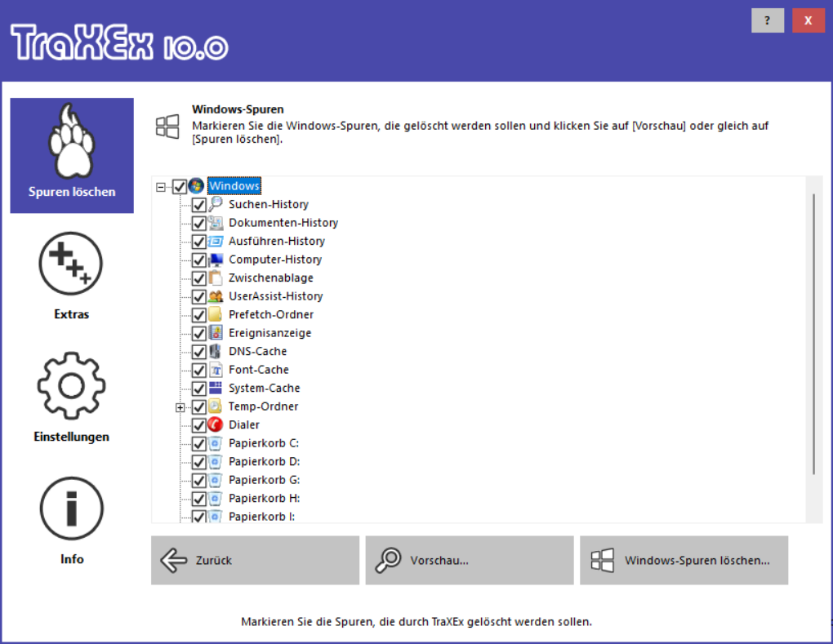The width and height of the screenshot is (833, 644).
Task: Uncheck the Ereignisanzeige checkbox
Action: click(x=198, y=333)
